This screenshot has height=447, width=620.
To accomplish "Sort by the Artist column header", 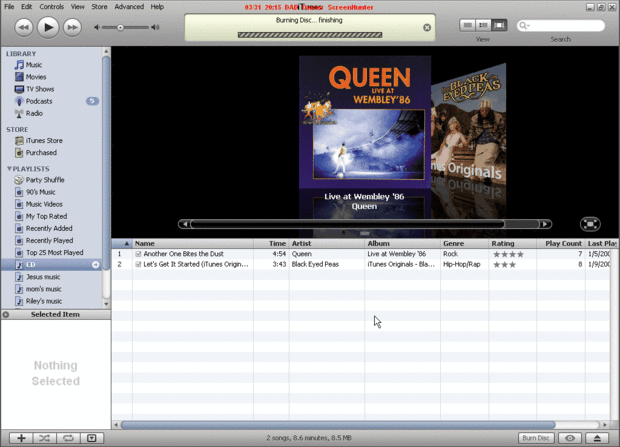I will click(327, 244).
